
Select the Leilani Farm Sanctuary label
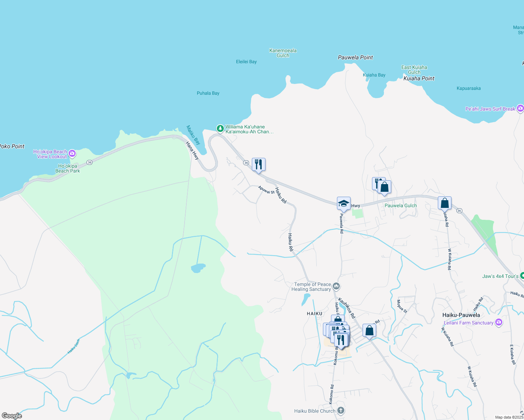[469, 323]
